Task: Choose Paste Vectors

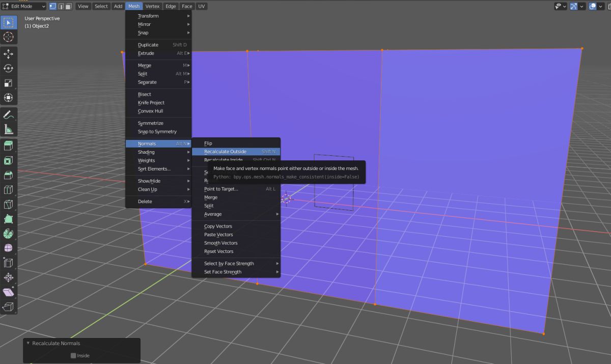Action: point(236,234)
